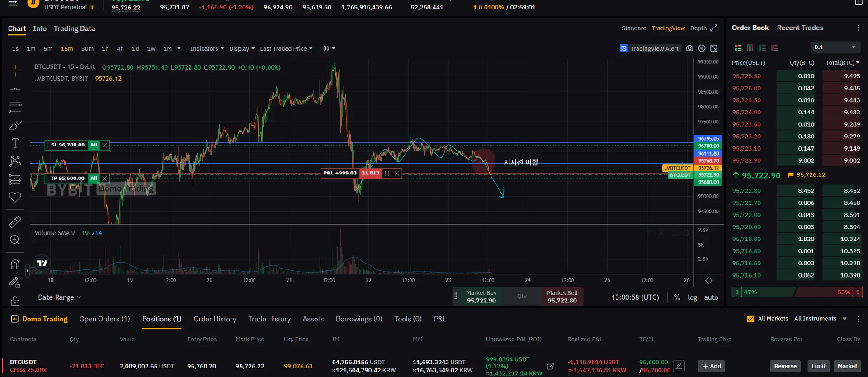
Task: Close position from the P&L chart label
Action: click(397, 173)
